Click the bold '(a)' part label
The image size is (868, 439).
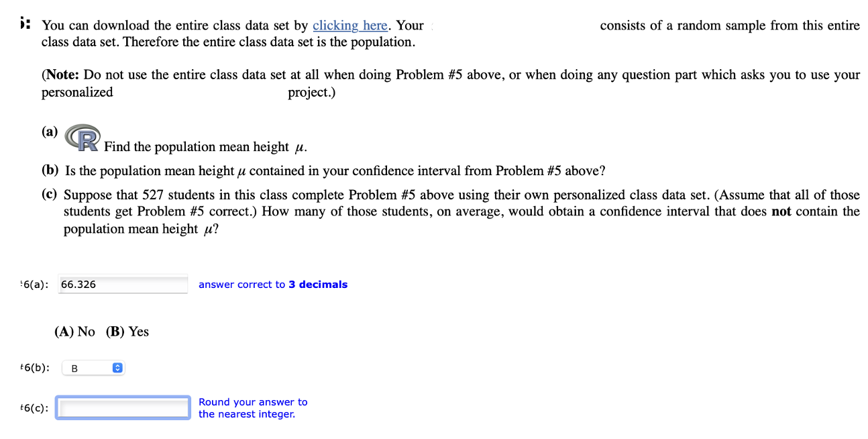coord(50,132)
